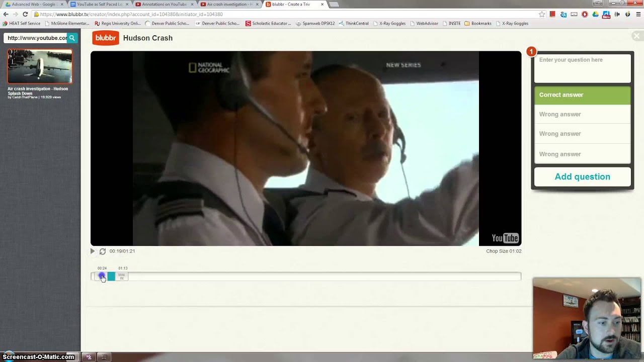Open the Spamweb DPSK12 bookmark
Viewport: 644px width, 362px height.
315,23
